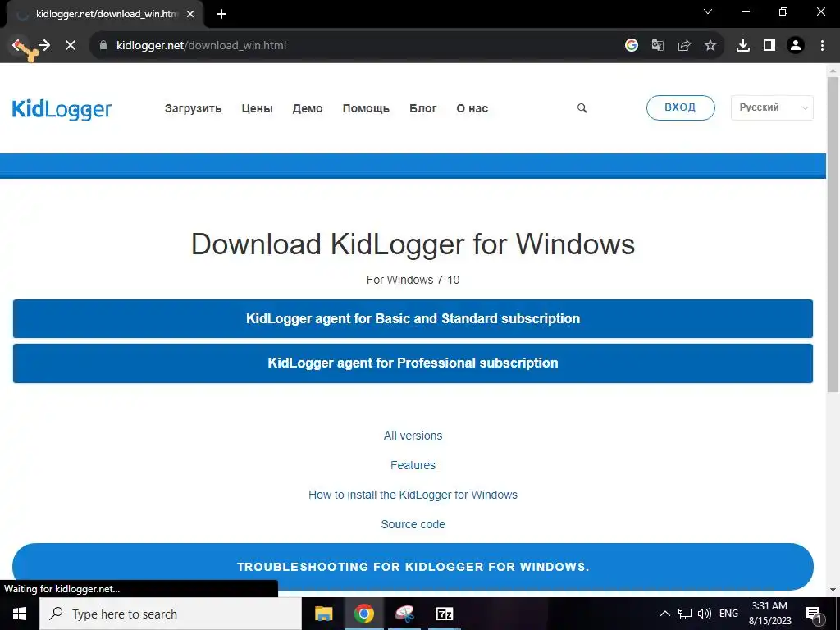Click the Chrome taskbar icon
The image size is (840, 630).
363,614
